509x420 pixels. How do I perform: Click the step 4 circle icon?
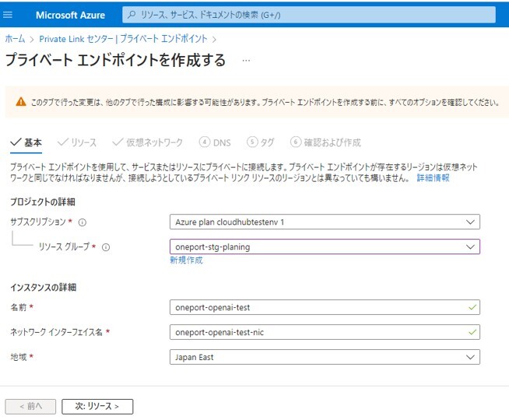(x=205, y=142)
